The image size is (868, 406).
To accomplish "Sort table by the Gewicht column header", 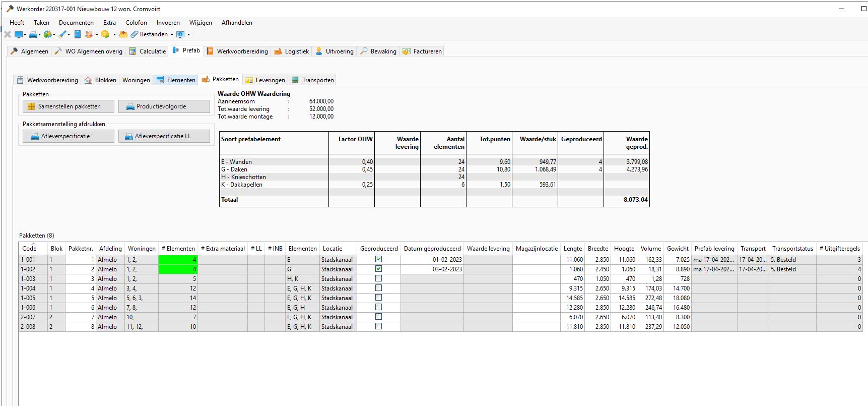I will point(677,249).
